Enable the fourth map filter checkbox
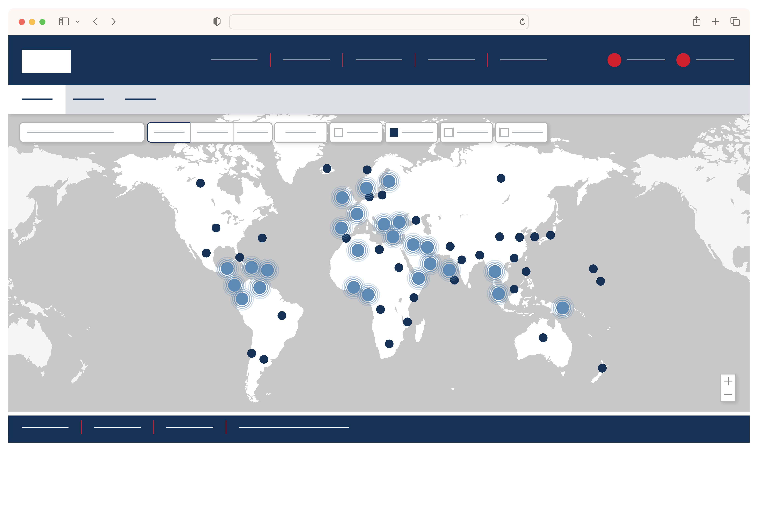This screenshot has width=758, height=532. (x=504, y=132)
